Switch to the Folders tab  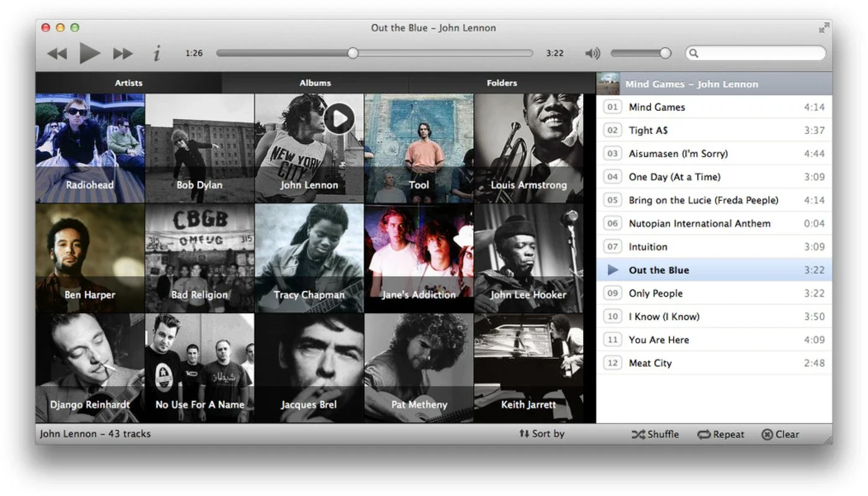coord(502,82)
